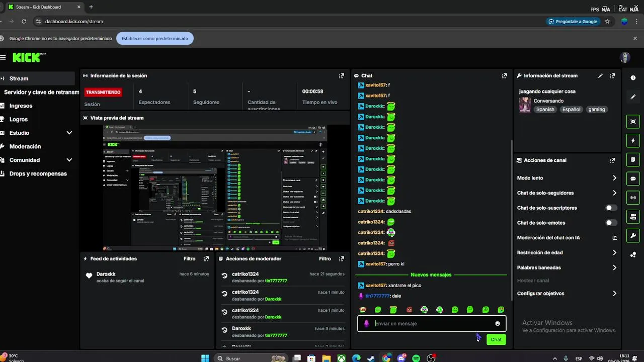Open Drops y recompensas in sidebar
Viewport: 644px width, 362px height.
(36, 173)
